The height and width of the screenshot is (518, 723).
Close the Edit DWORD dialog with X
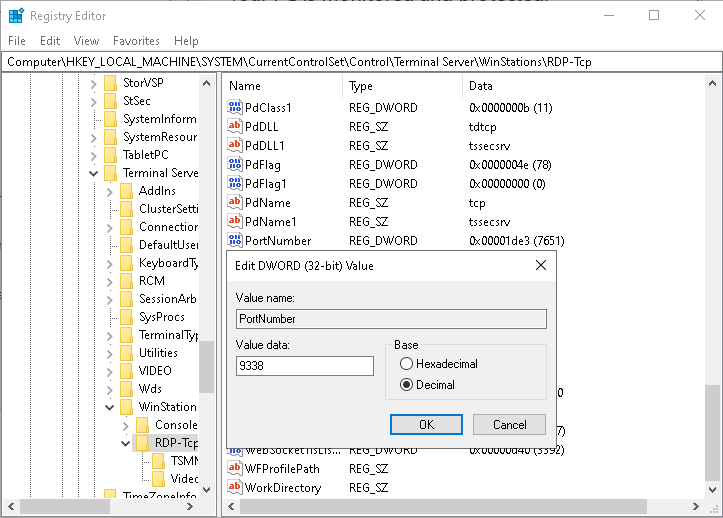(541, 265)
